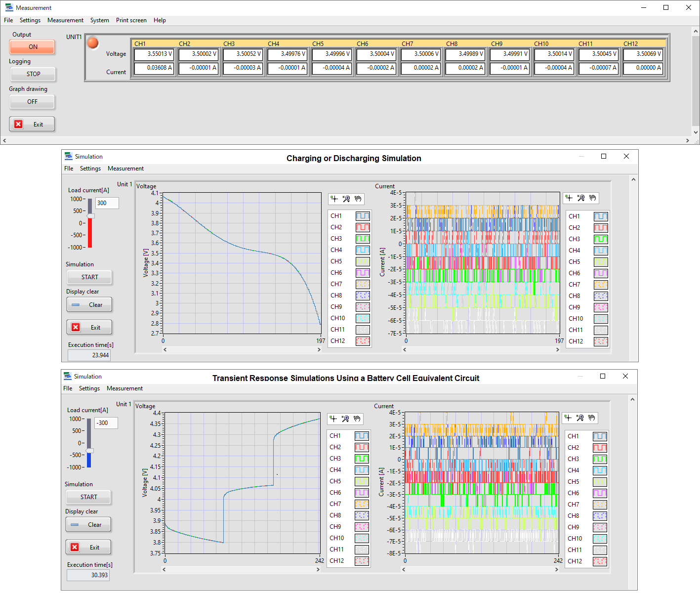Select the crosshair cursor tool in Transient Current graph
700x593 pixels.
click(x=568, y=418)
